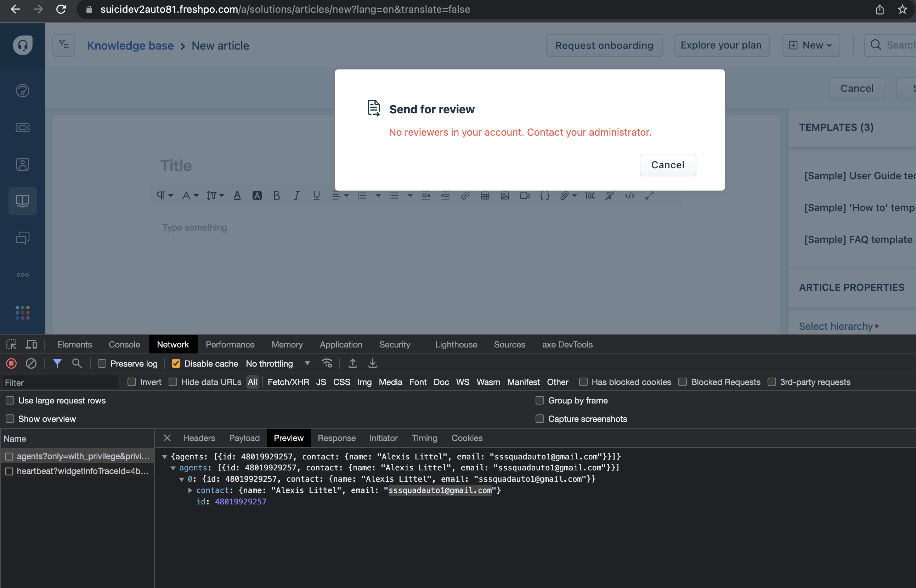Click the network Filter text field
This screenshot has height=588, width=916.
(x=61, y=383)
